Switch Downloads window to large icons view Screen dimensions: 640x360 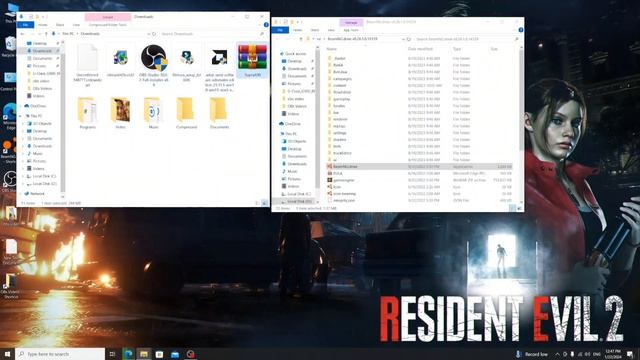(264, 203)
